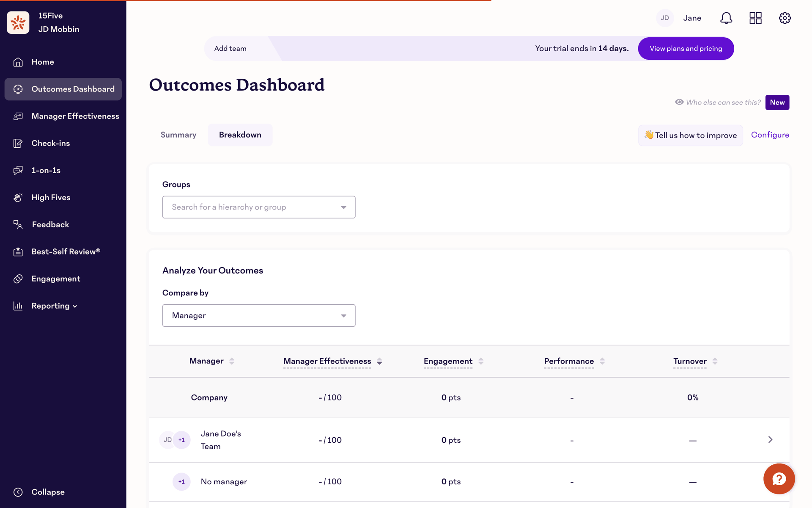812x508 pixels.
Task: Click Tell us how to improve button
Action: (690, 135)
